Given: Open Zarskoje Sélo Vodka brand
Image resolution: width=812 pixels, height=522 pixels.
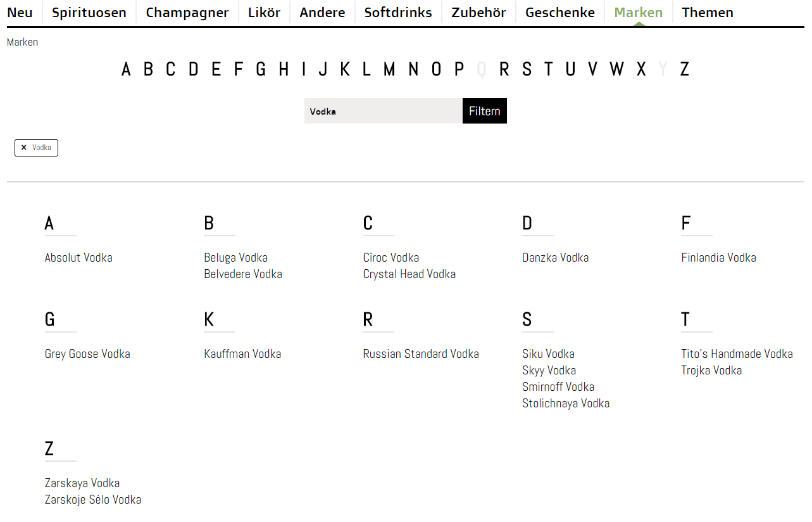Looking at the screenshot, I should pos(93,499).
